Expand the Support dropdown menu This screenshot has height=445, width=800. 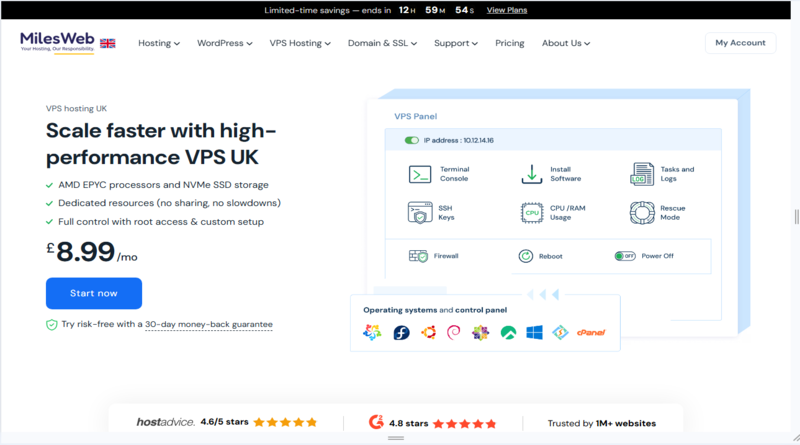click(x=456, y=43)
